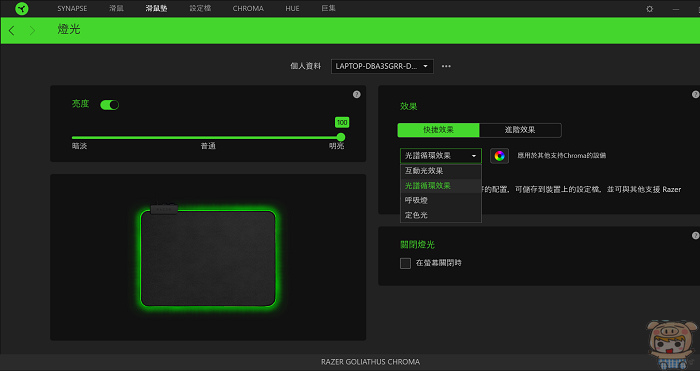Open the profile three-dots menu

click(x=446, y=66)
